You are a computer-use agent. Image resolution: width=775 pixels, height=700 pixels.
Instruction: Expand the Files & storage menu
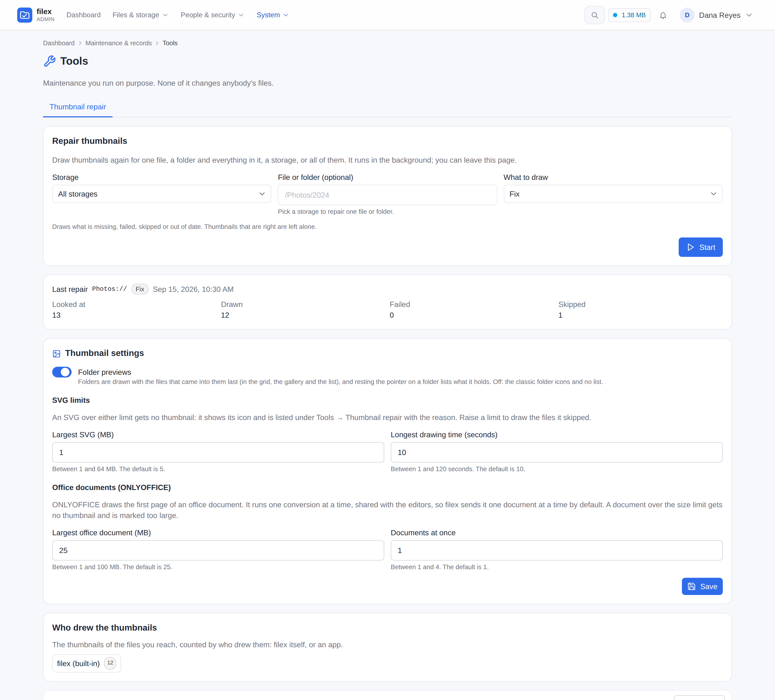(140, 15)
